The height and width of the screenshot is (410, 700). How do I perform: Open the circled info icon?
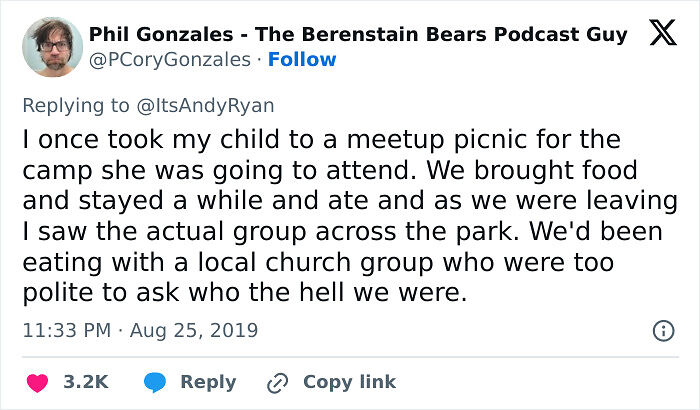click(661, 330)
